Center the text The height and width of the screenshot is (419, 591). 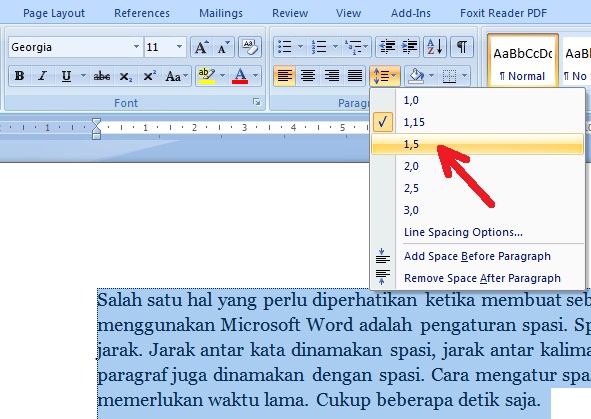308,76
